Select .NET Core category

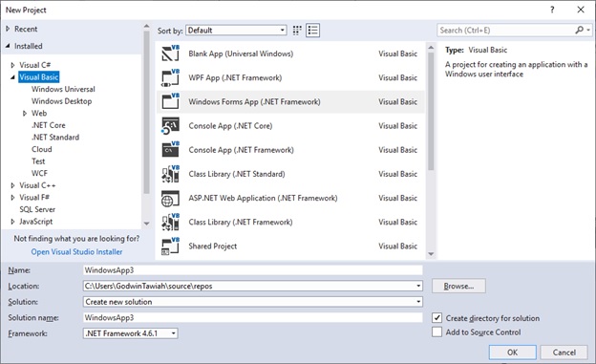click(49, 125)
